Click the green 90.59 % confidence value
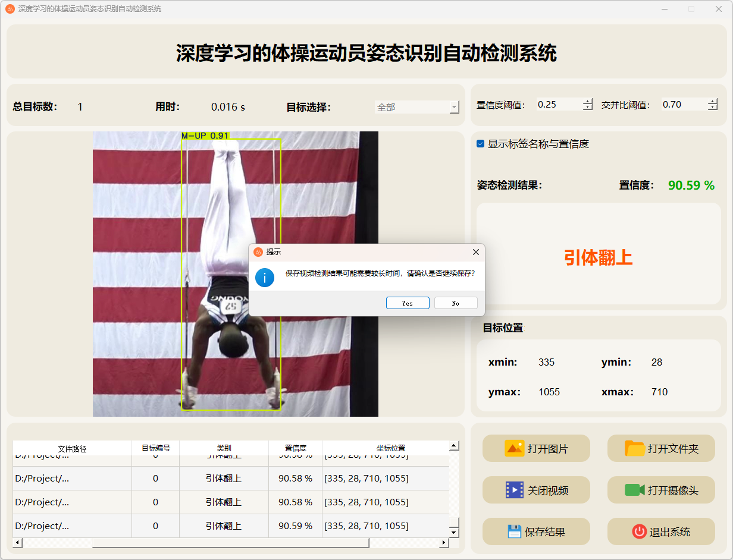 point(691,185)
